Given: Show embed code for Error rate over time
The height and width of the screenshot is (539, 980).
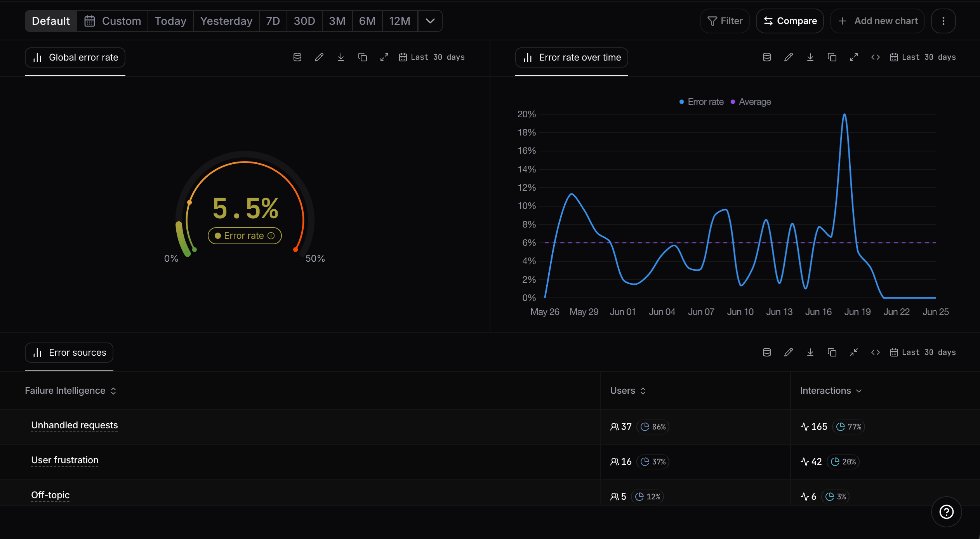Looking at the screenshot, I should [876, 57].
